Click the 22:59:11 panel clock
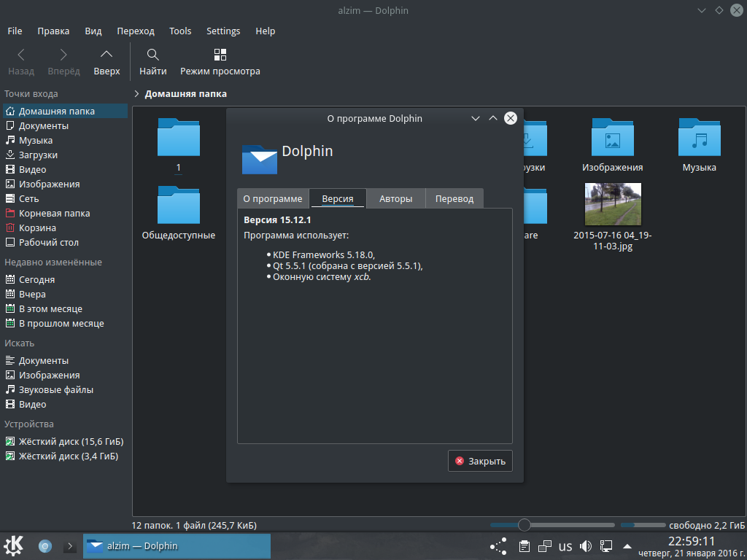The height and width of the screenshot is (560, 747). point(692,542)
